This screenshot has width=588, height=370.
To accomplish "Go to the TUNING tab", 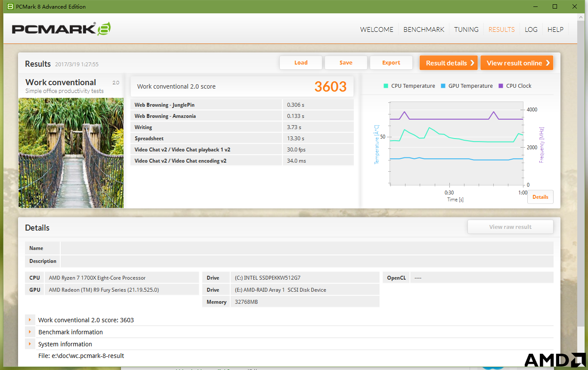I will coord(466,30).
